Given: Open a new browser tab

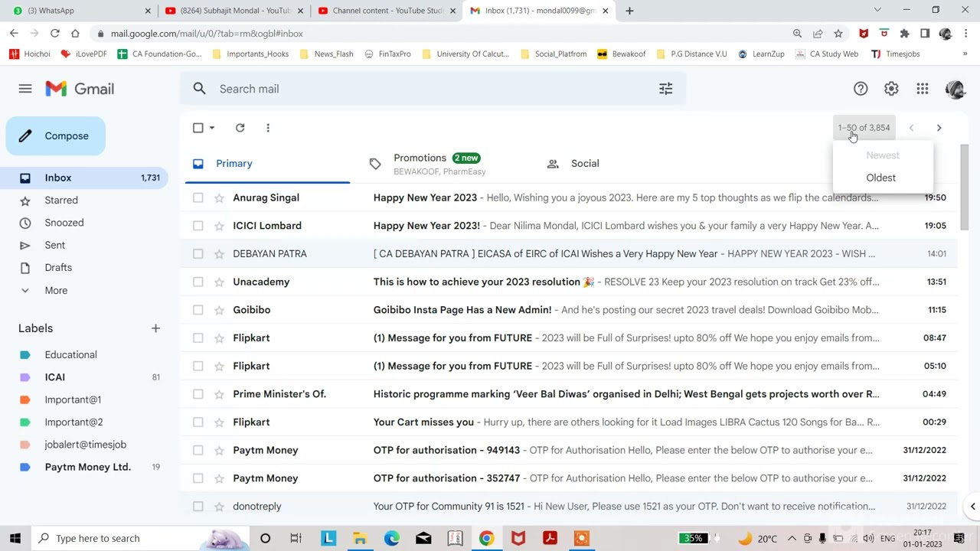Looking at the screenshot, I should pyautogui.click(x=629, y=11).
